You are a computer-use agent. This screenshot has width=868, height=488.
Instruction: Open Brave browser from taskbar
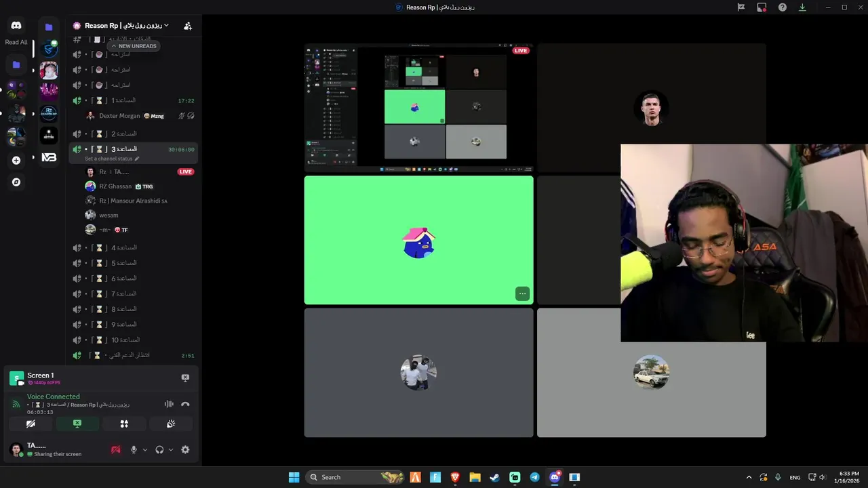click(x=455, y=477)
